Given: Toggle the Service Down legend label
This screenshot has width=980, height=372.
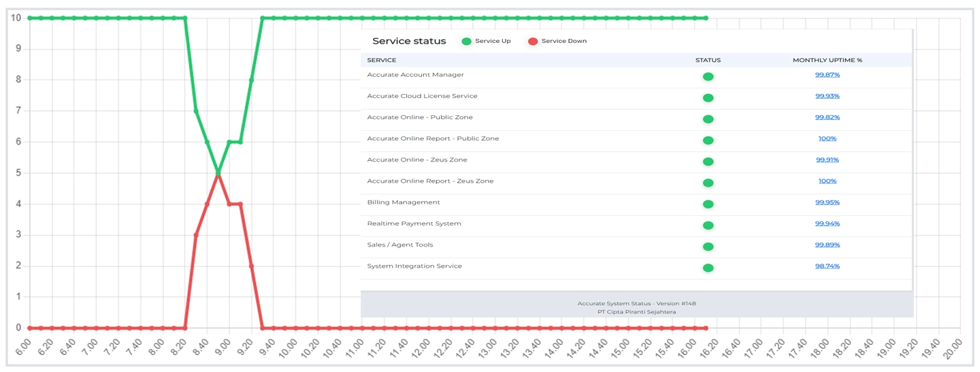Looking at the screenshot, I should pos(564,42).
